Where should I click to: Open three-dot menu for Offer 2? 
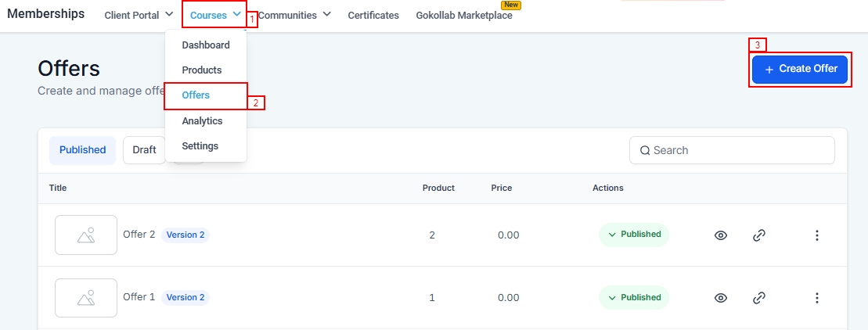tap(816, 235)
